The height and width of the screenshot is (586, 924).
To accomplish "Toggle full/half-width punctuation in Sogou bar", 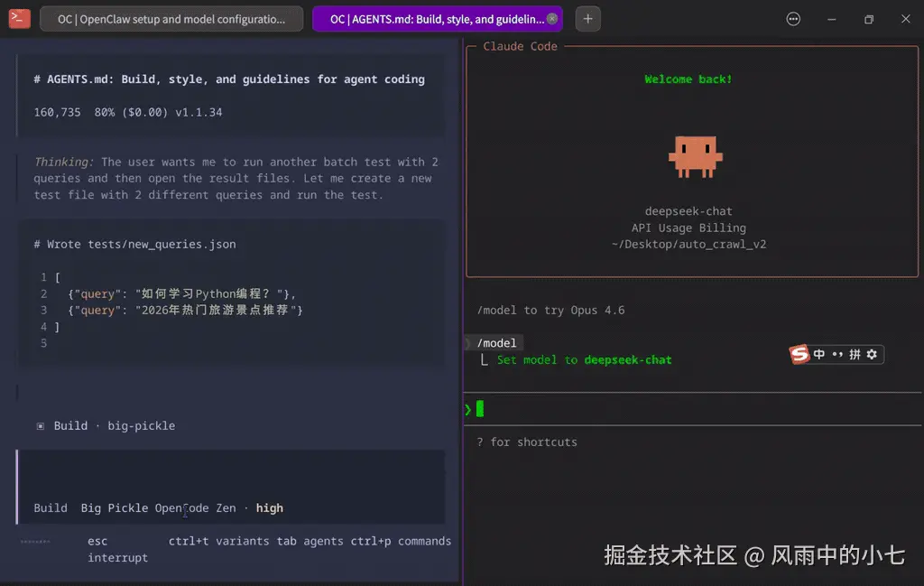I will [837, 354].
